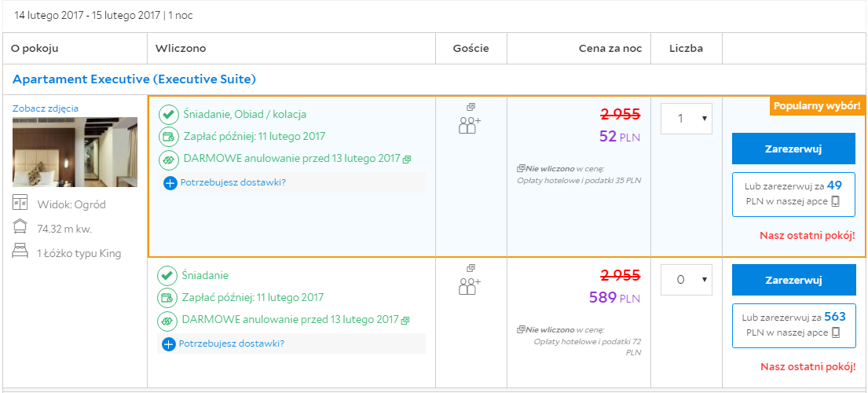Choose Lub zarezerwuj za 563 PLN app offer
The width and height of the screenshot is (868, 393).
click(x=793, y=325)
